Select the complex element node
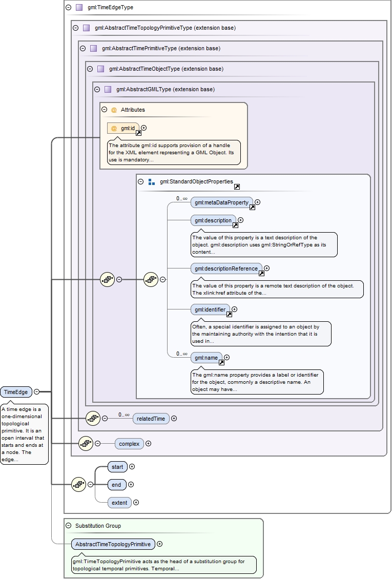This screenshot has height=579, width=392. tap(129, 444)
